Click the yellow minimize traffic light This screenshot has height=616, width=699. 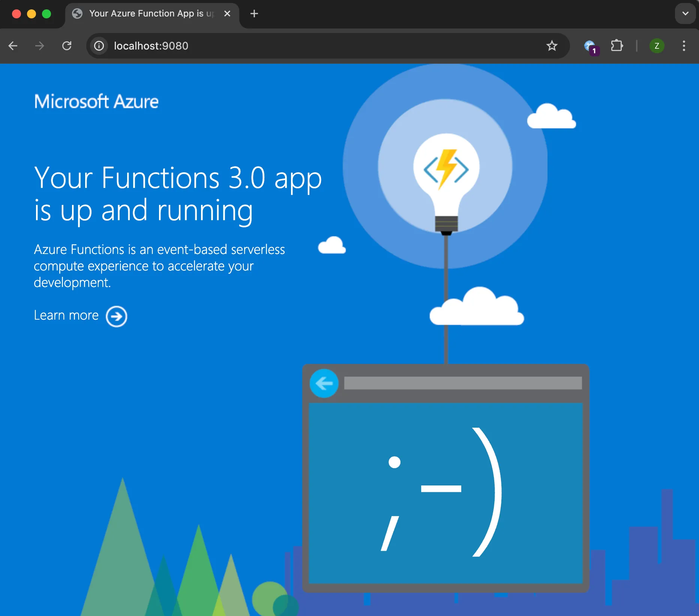(32, 14)
